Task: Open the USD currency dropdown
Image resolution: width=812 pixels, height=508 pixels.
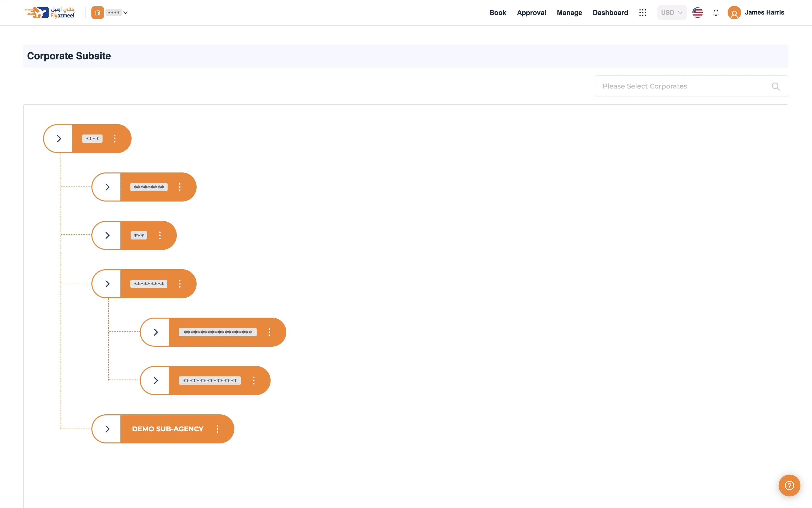Action: pos(672,13)
